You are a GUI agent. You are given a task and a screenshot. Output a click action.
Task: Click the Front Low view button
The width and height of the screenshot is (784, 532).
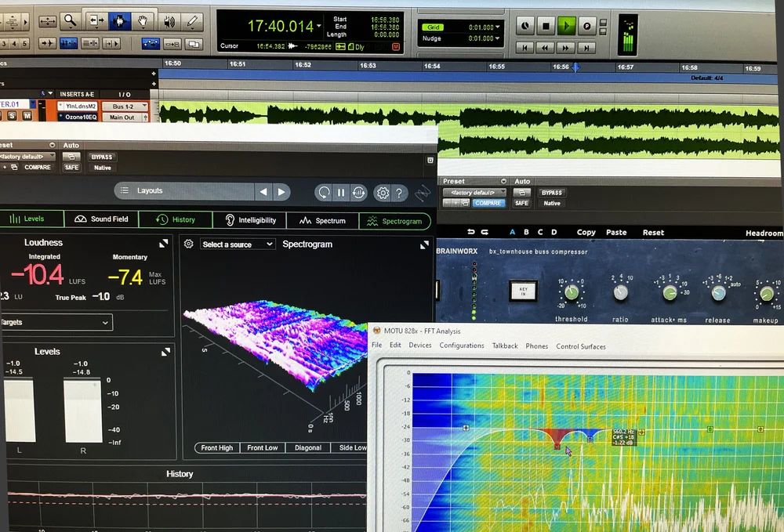(263, 447)
